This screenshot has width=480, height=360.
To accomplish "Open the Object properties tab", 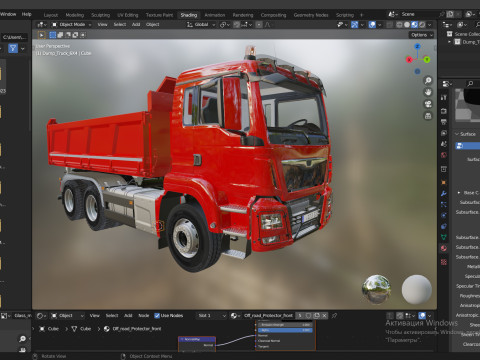I will [x=444, y=182].
